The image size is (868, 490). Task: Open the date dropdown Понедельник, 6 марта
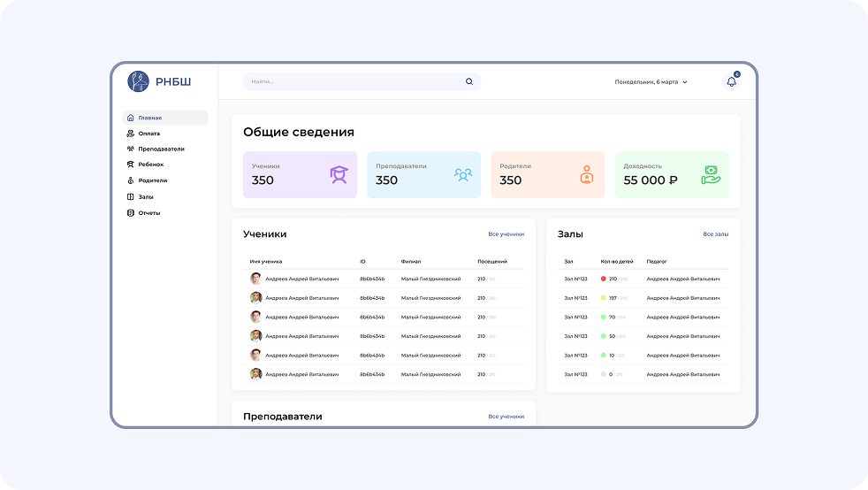point(646,82)
